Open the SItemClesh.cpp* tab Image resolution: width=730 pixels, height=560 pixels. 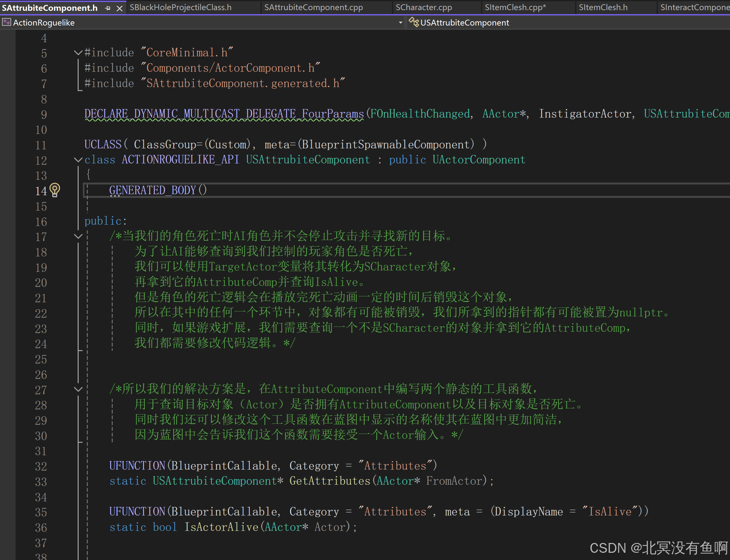tap(515, 7)
